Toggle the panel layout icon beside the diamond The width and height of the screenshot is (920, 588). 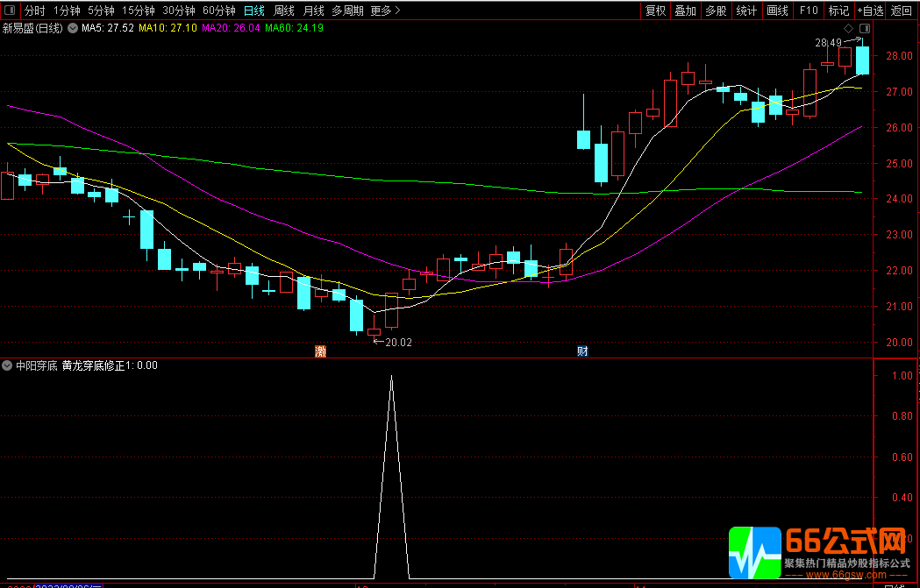(864, 28)
